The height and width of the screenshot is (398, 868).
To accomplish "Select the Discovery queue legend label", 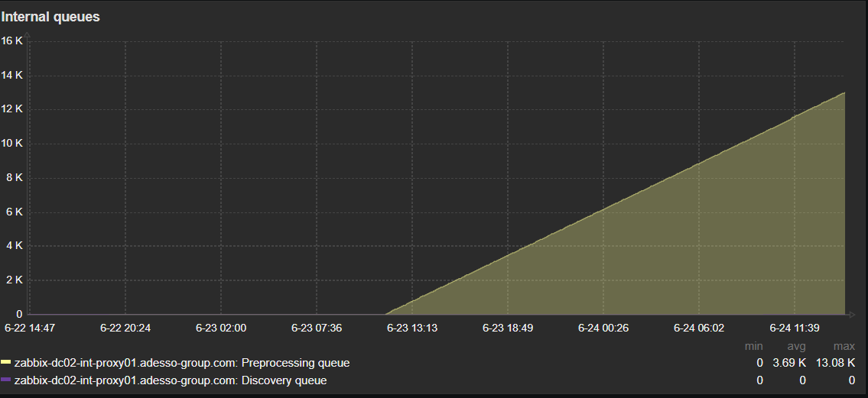I will [171, 380].
